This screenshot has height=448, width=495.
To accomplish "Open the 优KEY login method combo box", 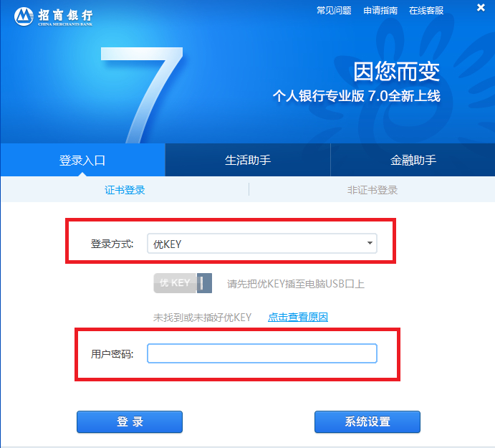I will click(x=262, y=243).
